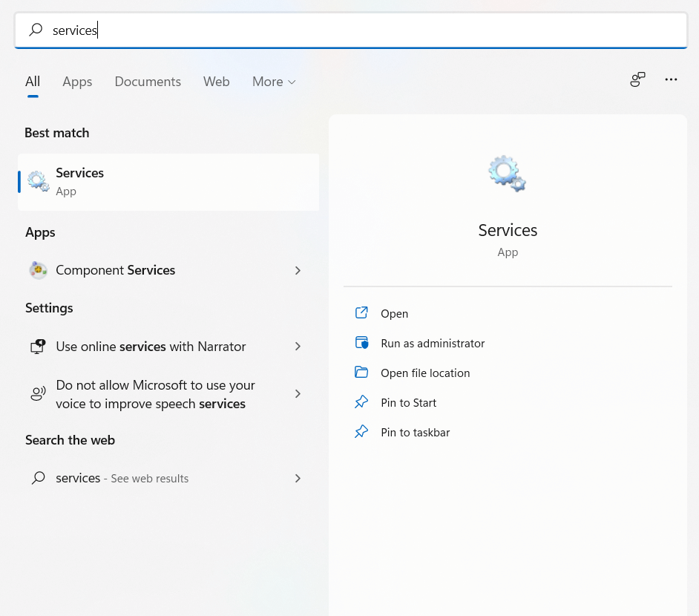Click the Services gear icon in best match
The width and height of the screenshot is (699, 616).
click(x=38, y=181)
